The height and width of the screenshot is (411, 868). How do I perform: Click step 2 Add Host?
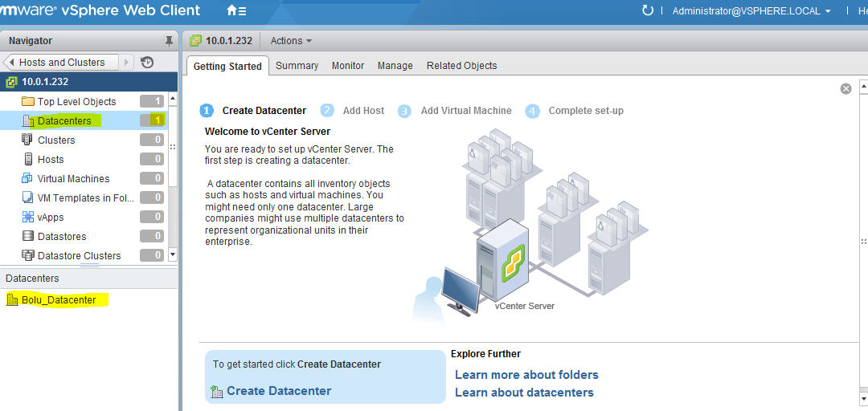click(x=352, y=111)
